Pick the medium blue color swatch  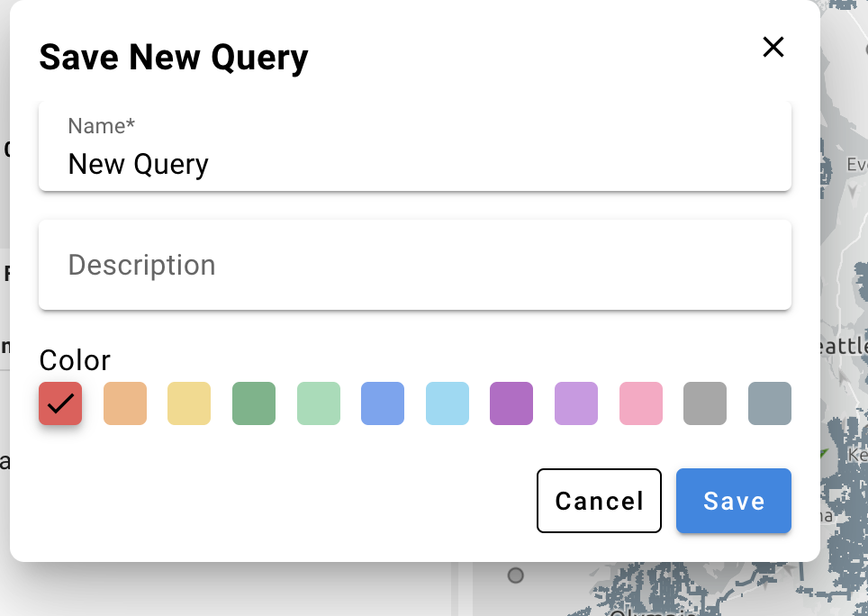pyautogui.click(x=383, y=403)
